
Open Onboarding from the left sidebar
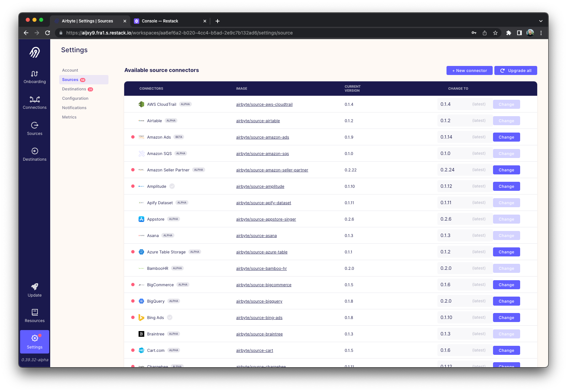tap(34, 77)
